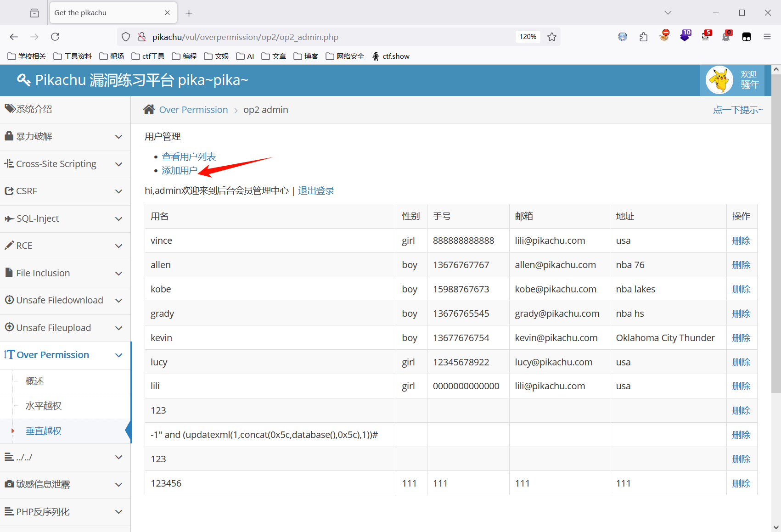
Task: Click the home icon in breadcrumb
Action: [149, 109]
